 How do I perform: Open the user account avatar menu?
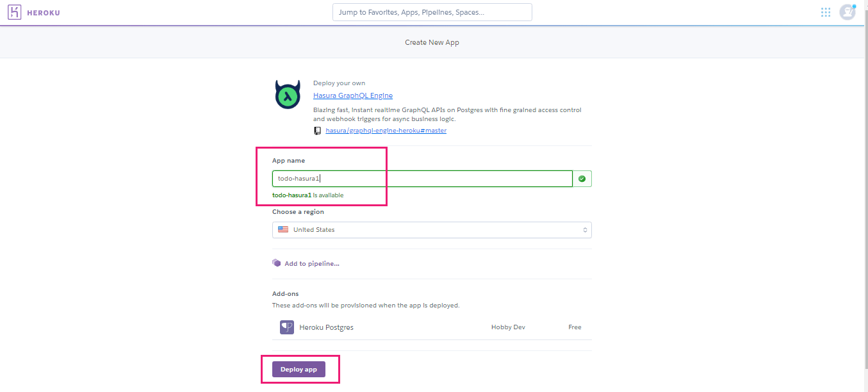[x=847, y=12]
